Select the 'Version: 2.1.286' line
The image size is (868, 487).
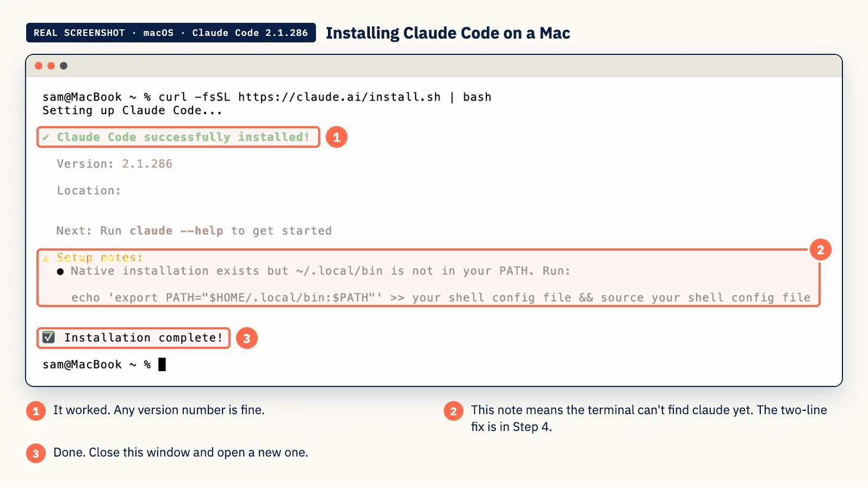[115, 164]
